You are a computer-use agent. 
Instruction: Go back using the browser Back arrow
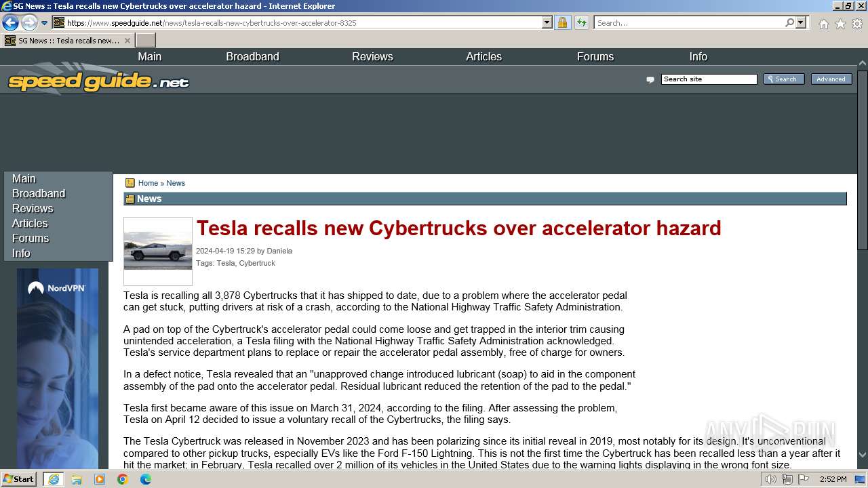click(x=10, y=22)
